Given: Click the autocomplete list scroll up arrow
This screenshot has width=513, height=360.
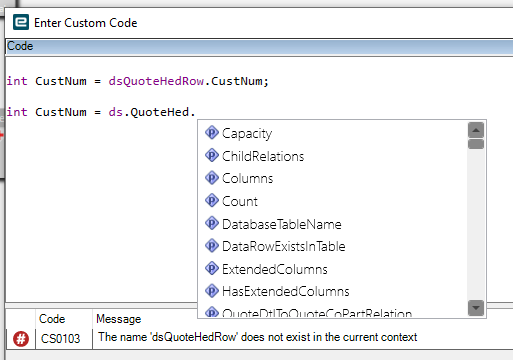Looking at the screenshot, I should [476, 130].
